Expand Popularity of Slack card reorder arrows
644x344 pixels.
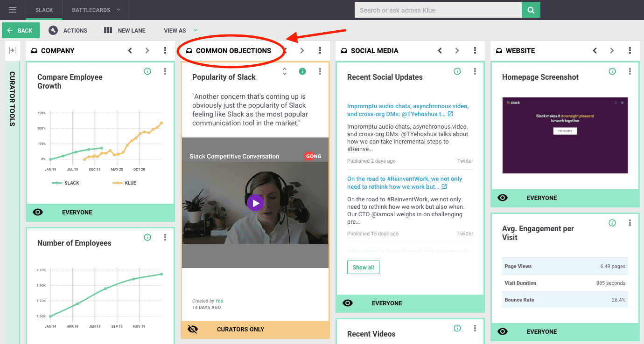pos(285,71)
